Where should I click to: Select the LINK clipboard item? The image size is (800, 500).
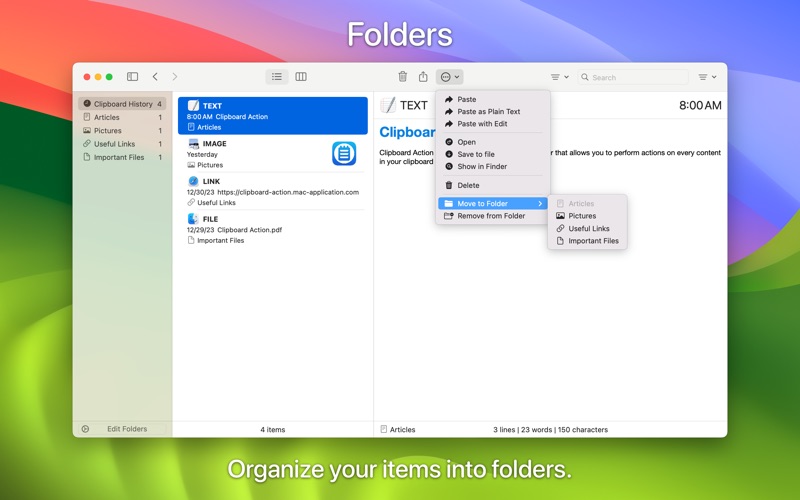(272, 191)
